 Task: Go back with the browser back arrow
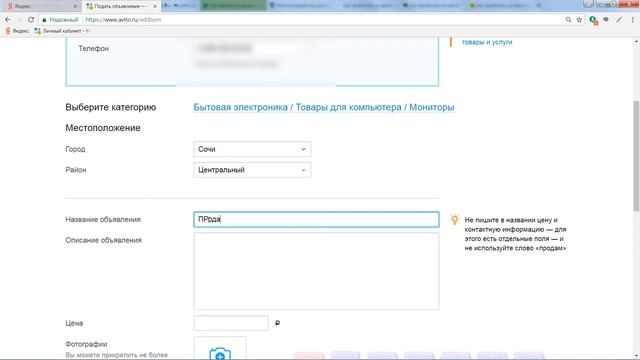click(x=8, y=20)
